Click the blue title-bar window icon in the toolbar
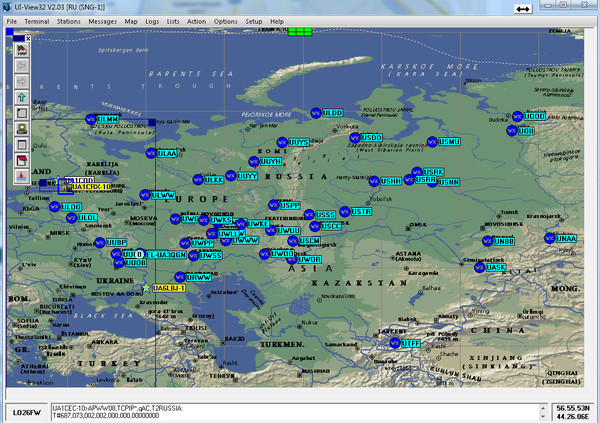Viewport: 600px width, 423px height. 22,144
